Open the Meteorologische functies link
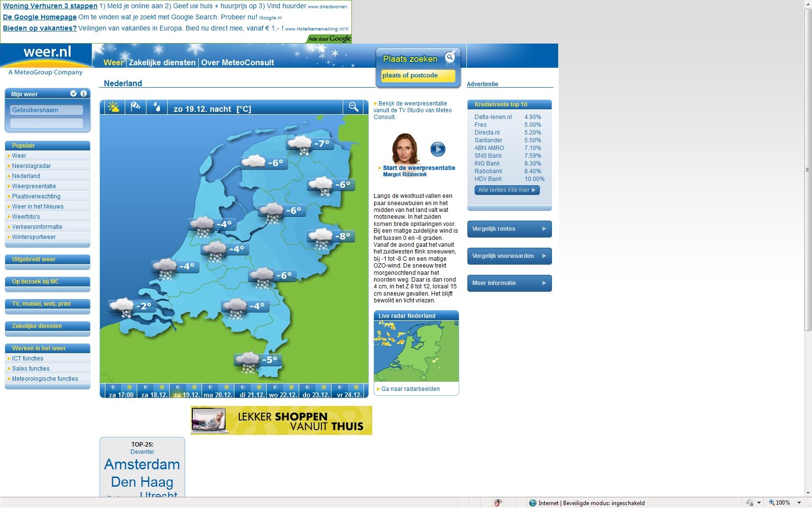The image size is (812, 508). click(x=45, y=379)
